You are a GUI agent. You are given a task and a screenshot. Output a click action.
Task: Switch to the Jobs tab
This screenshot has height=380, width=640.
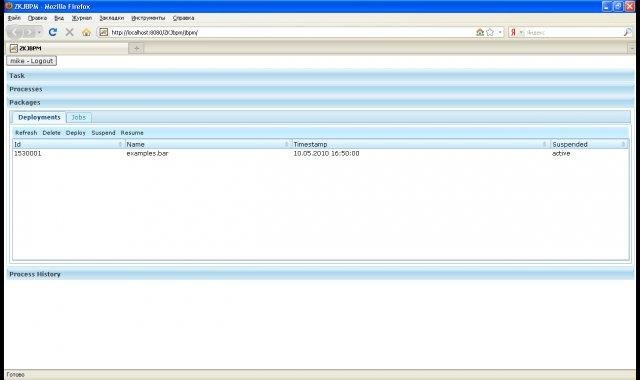coord(79,118)
